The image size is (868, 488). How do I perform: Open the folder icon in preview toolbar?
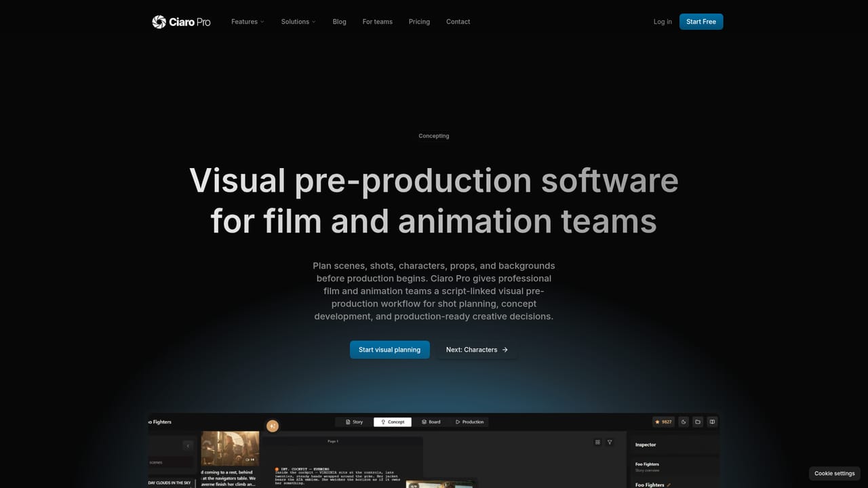698,422
